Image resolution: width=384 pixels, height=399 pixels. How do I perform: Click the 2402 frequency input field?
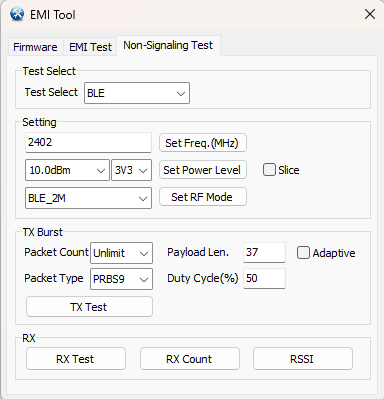click(88, 143)
